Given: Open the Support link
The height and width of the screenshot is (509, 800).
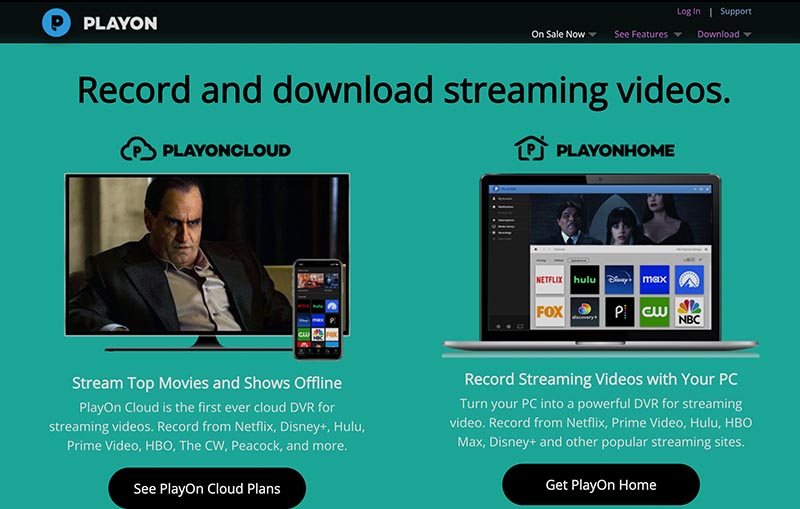Looking at the screenshot, I should 735,11.
